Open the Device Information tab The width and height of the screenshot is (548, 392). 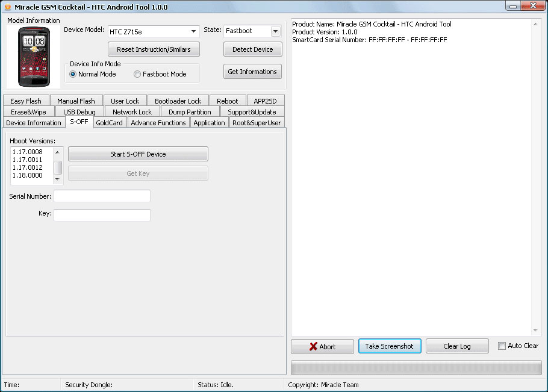(34, 123)
